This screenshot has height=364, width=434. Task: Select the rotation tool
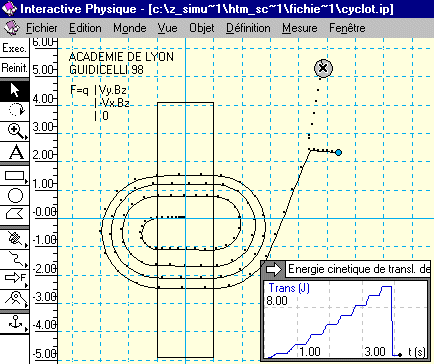pos(14,110)
